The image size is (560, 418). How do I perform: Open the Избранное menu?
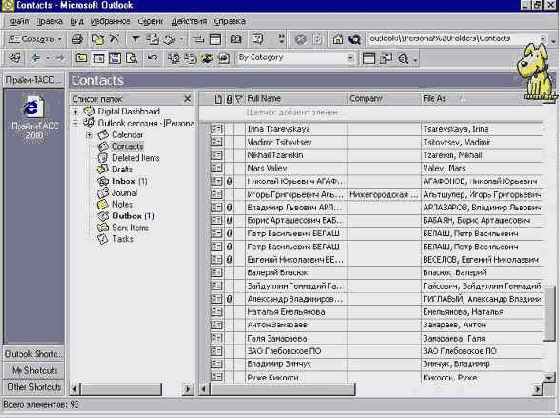tap(110, 21)
